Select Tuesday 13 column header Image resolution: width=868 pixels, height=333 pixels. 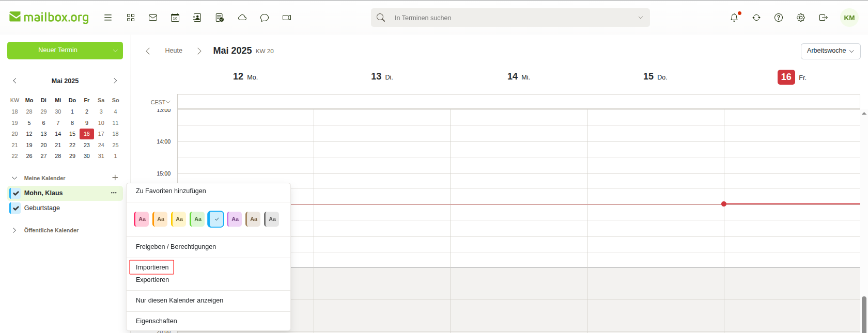(382, 76)
